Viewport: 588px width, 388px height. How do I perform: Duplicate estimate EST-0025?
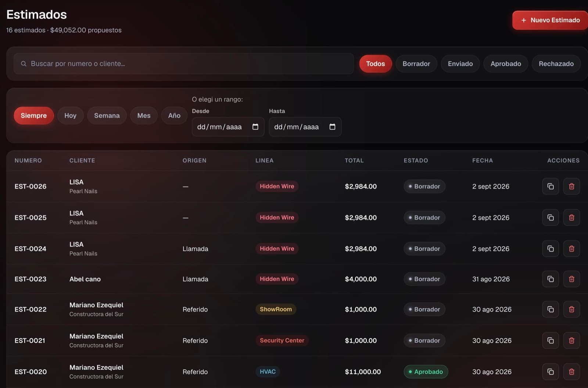coord(551,218)
